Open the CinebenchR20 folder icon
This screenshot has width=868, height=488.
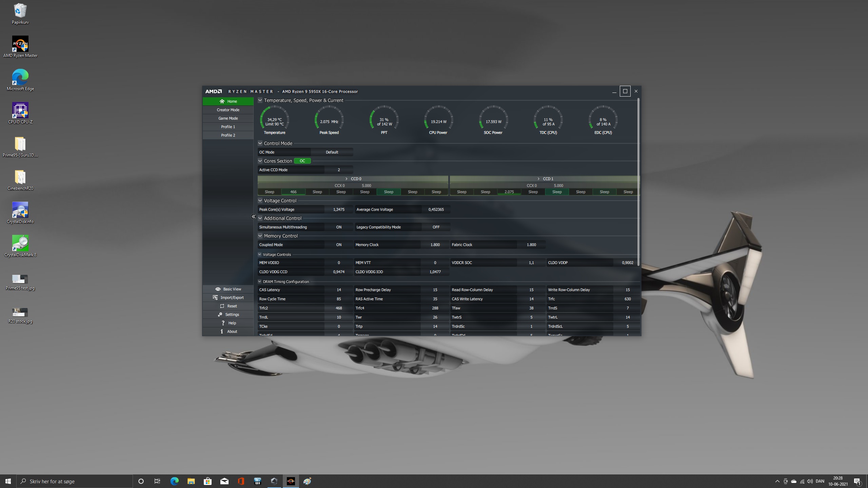(20, 180)
